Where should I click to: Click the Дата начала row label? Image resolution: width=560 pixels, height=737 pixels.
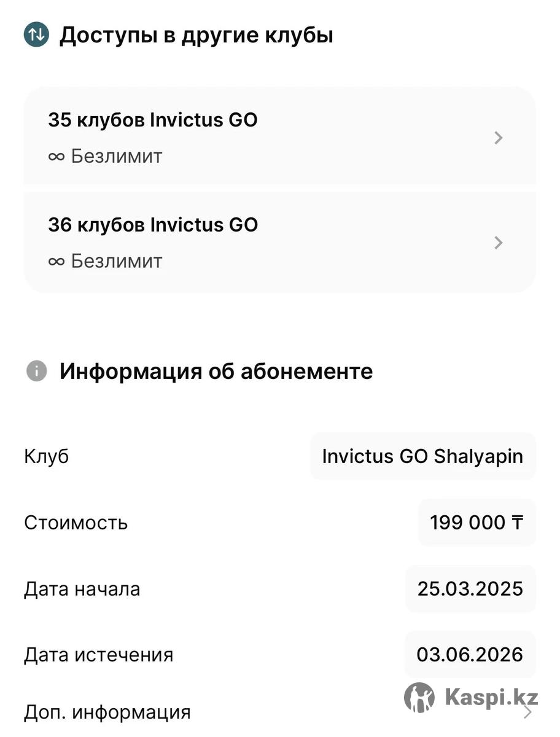(82, 589)
